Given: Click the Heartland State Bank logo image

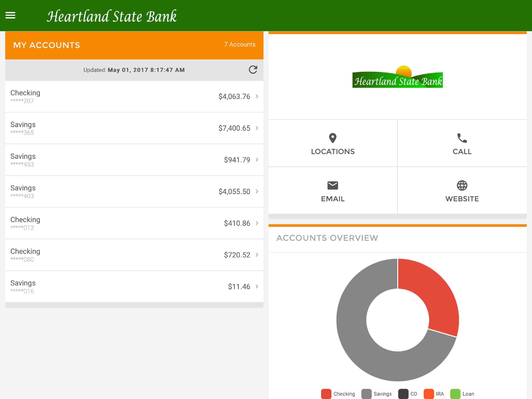Looking at the screenshot, I should coord(397,77).
